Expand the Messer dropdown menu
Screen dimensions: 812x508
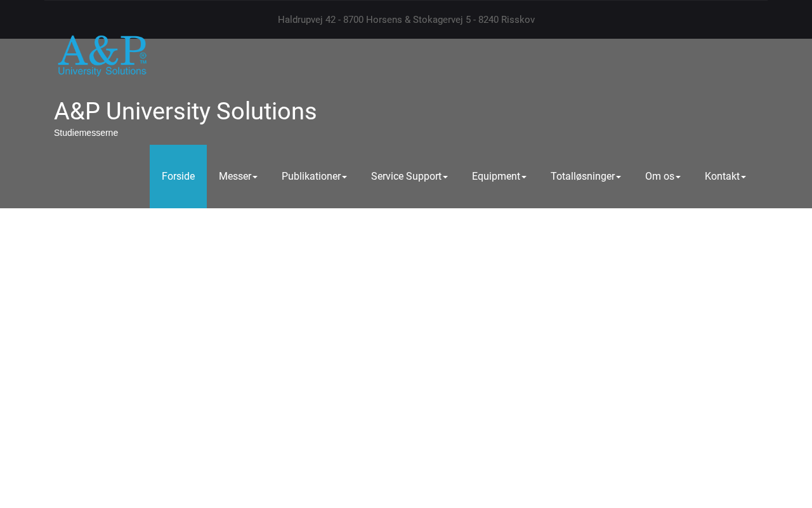pyautogui.click(x=238, y=177)
